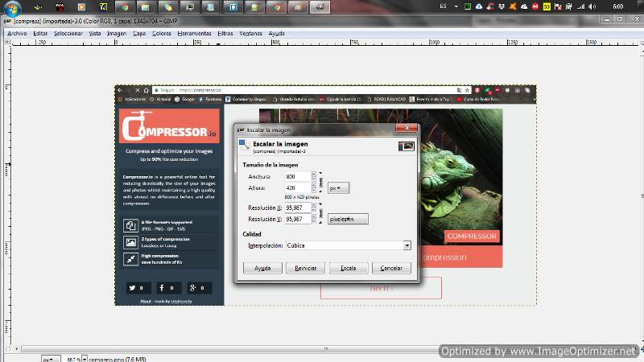Open the zoom percentage dropdown in status bar
The height and width of the screenshot is (362, 644).
85,359
